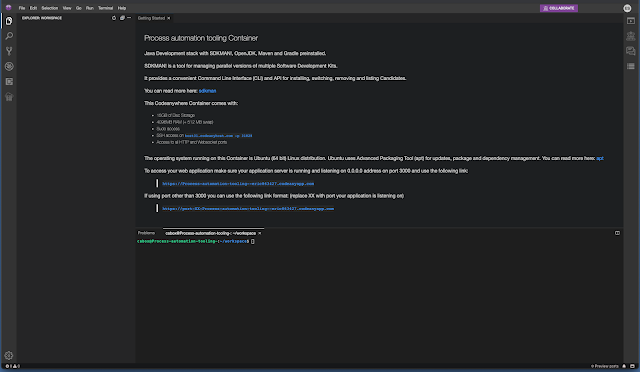The height and width of the screenshot is (372, 640).
Task: Click the Codeanywhere logo icon
Action: 8,7
